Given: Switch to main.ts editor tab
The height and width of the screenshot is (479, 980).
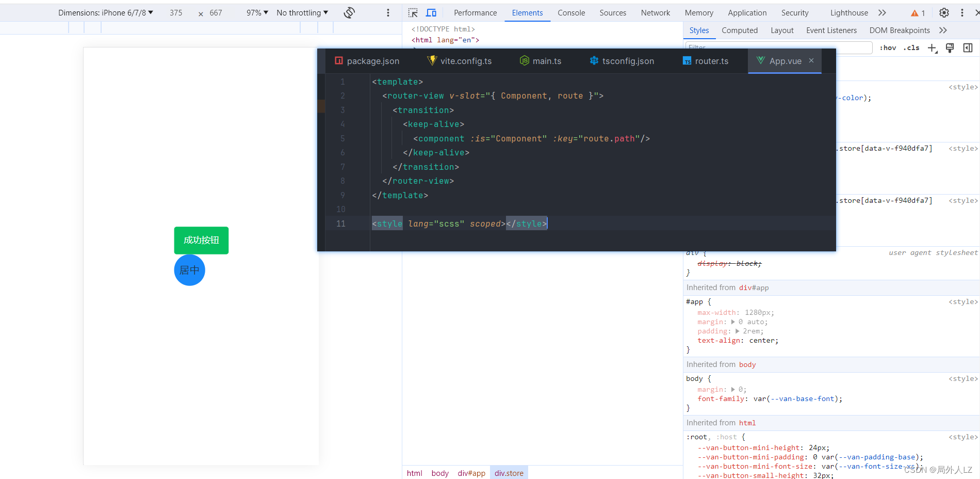Looking at the screenshot, I should (541, 61).
